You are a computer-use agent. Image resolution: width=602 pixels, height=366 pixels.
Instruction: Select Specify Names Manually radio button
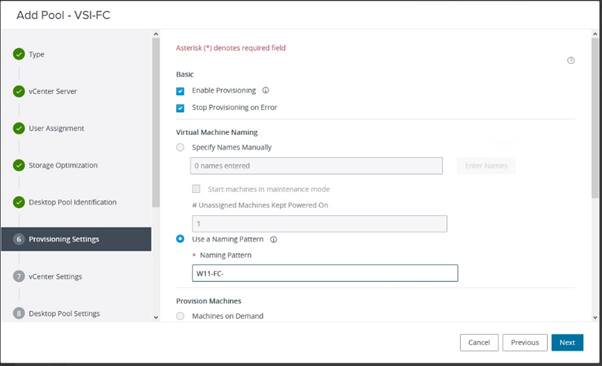(180, 147)
